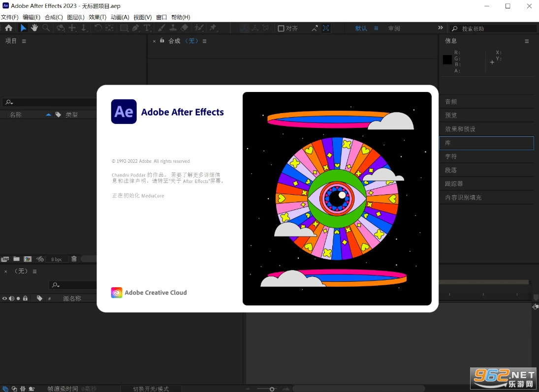
Task: Click the label tag icon in project panel header
Action: tap(58, 115)
